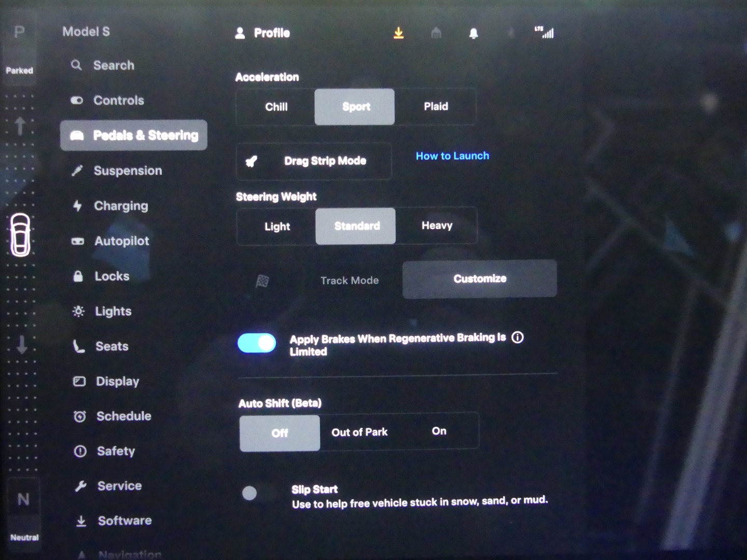Set Auto Shift to Off
This screenshot has height=560, width=747.
tap(280, 433)
